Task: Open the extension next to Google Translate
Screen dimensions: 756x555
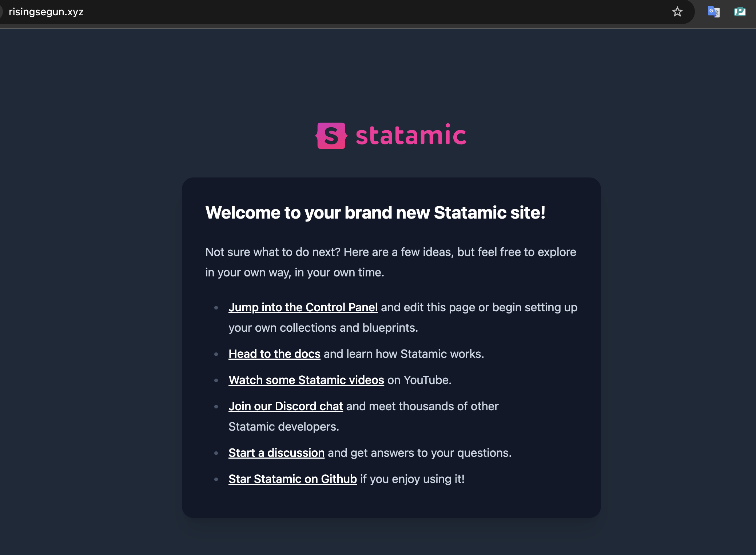Action: point(740,11)
